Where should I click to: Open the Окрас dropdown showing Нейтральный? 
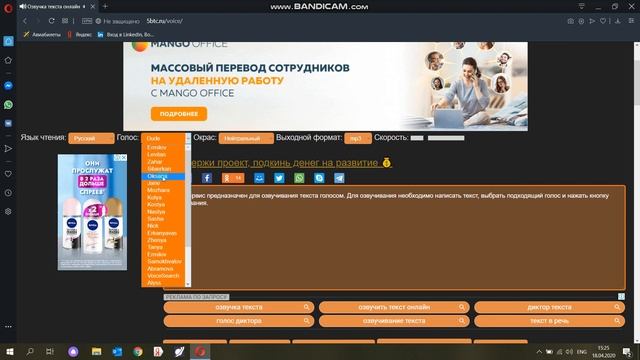246,138
